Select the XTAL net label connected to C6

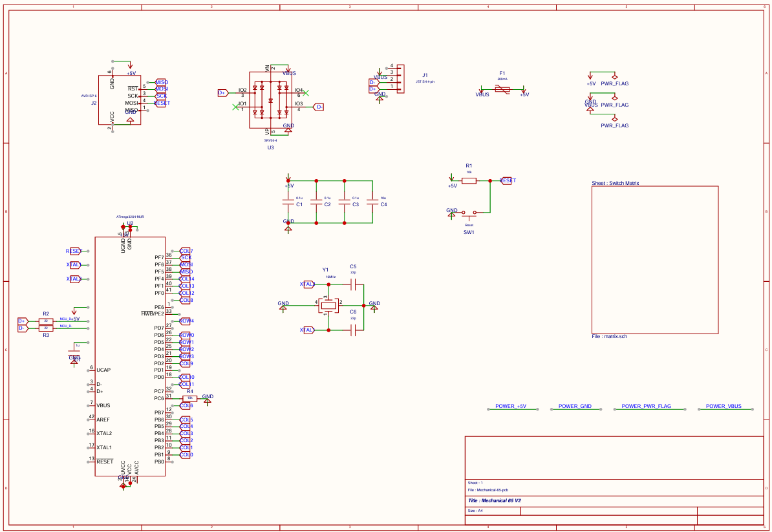point(308,330)
